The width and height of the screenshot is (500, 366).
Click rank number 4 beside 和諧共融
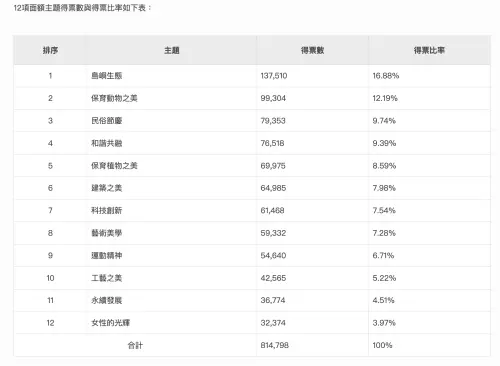pyautogui.click(x=50, y=143)
